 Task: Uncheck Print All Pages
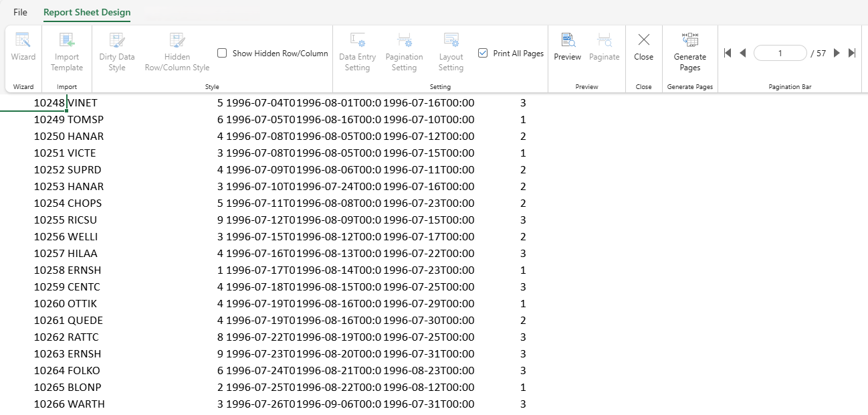point(483,53)
